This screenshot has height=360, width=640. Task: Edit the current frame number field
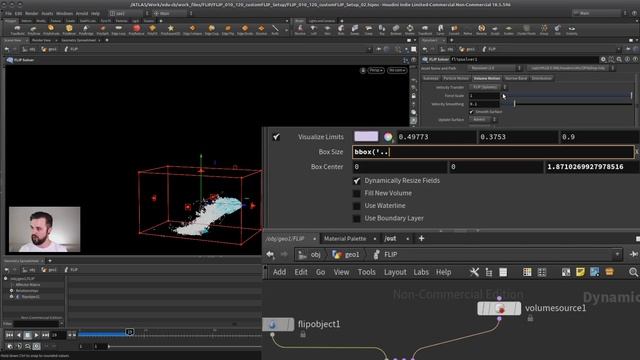point(58,335)
